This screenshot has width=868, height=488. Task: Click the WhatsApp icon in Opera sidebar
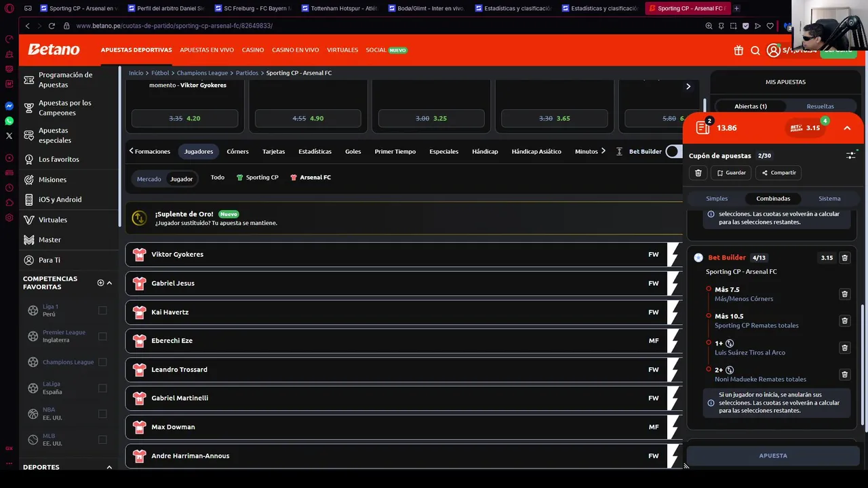point(9,121)
